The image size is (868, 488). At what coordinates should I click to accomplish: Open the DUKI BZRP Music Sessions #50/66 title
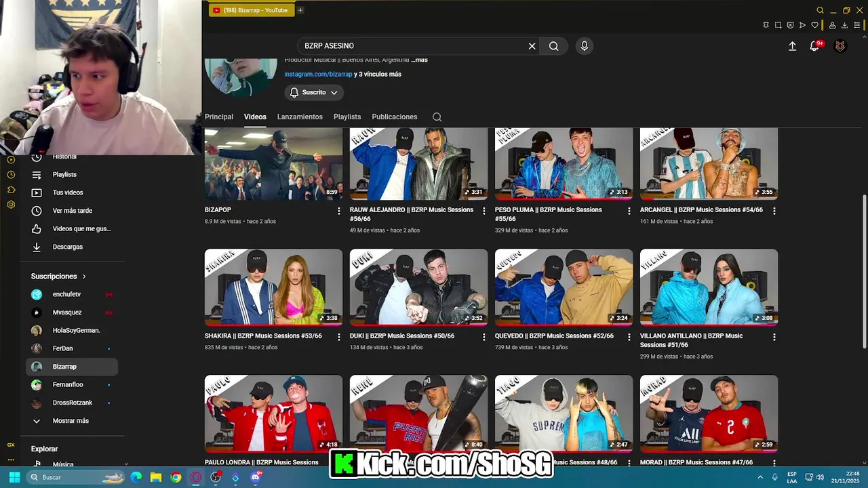(x=402, y=336)
